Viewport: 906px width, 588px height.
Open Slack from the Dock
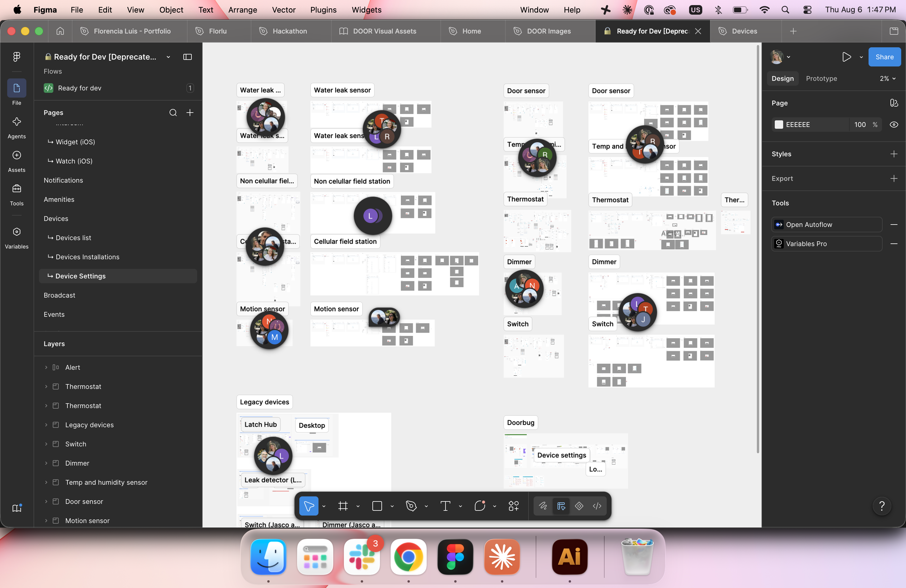coord(362,557)
